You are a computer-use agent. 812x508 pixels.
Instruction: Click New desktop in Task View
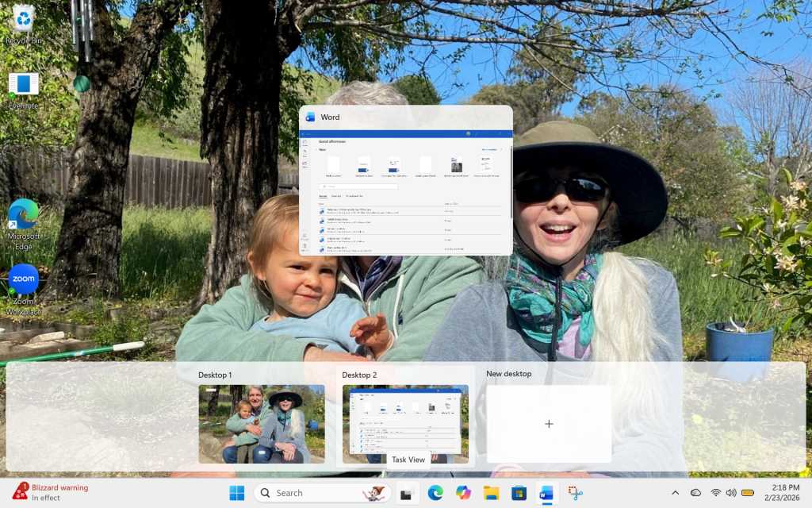tap(548, 423)
